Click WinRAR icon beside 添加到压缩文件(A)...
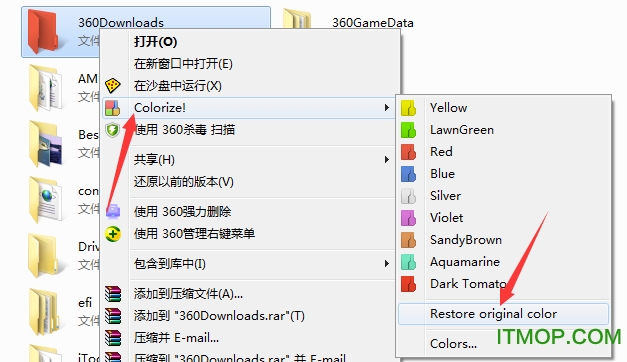 pyautogui.click(x=113, y=294)
